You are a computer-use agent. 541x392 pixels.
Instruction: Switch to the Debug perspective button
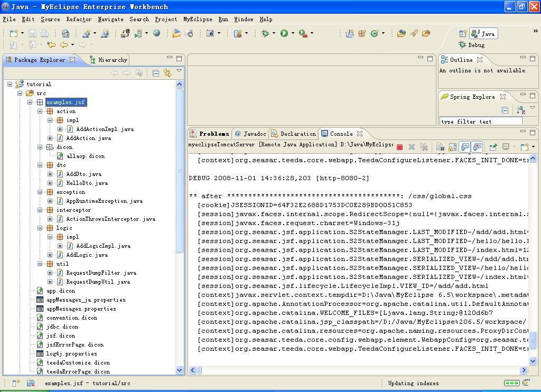[x=472, y=45]
